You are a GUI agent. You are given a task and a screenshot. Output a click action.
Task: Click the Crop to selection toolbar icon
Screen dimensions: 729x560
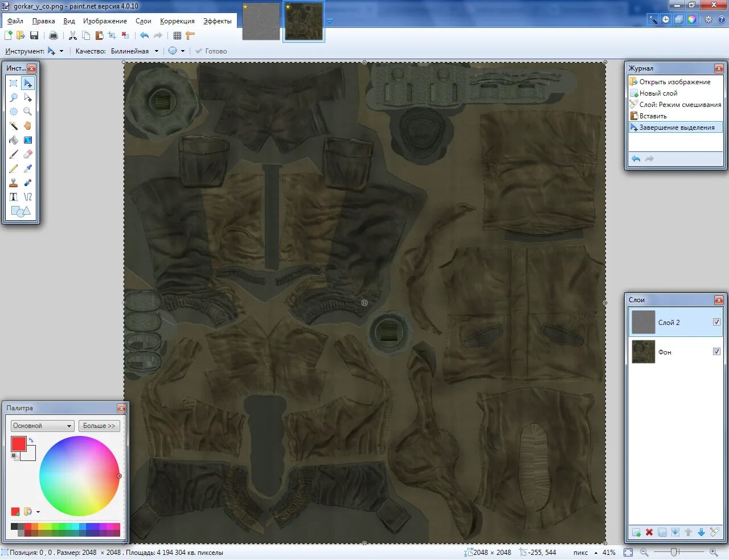112,35
